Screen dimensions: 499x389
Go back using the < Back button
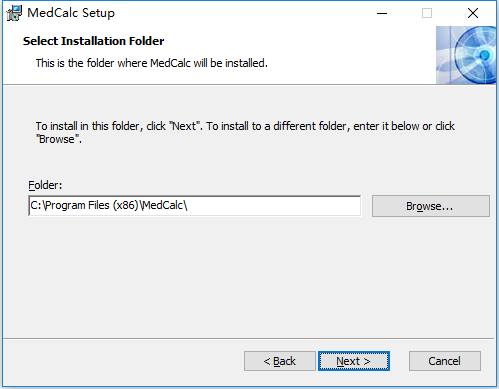280,361
